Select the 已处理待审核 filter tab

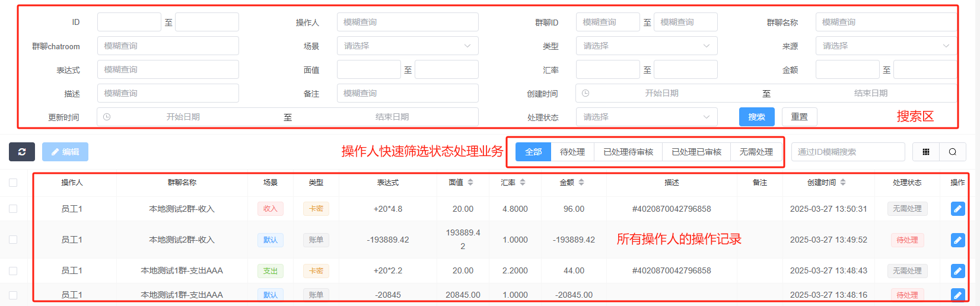pos(628,152)
